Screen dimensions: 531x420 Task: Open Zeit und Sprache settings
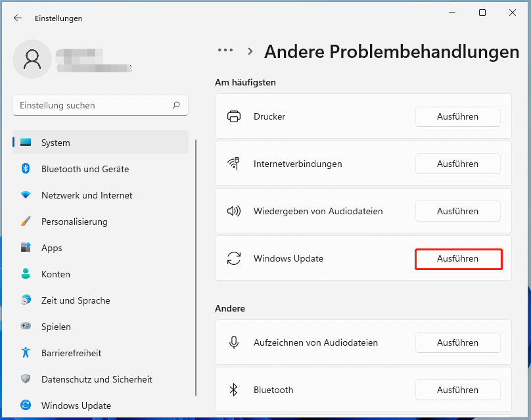click(x=101, y=300)
